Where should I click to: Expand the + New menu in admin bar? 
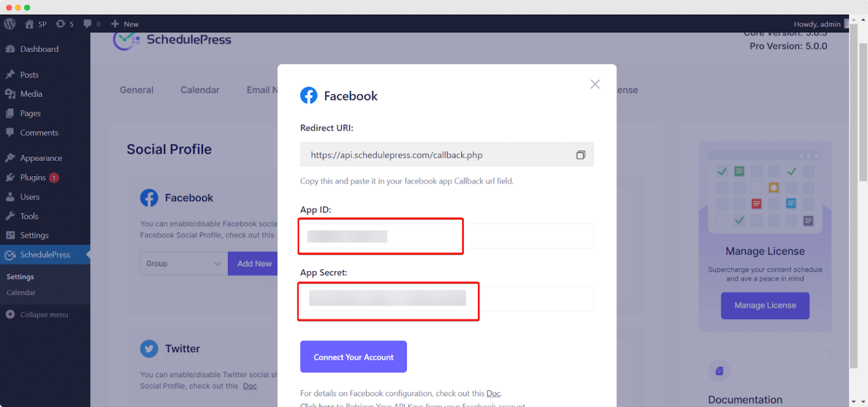[x=124, y=24]
